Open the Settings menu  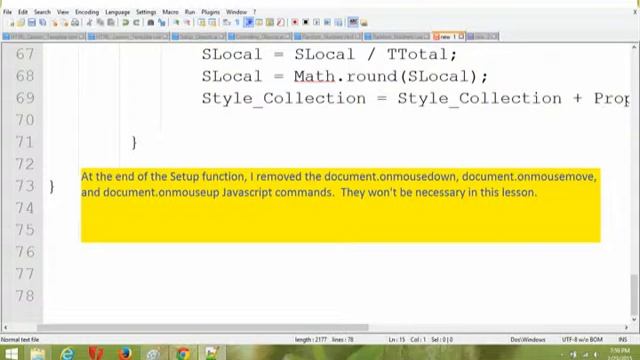[146, 12]
